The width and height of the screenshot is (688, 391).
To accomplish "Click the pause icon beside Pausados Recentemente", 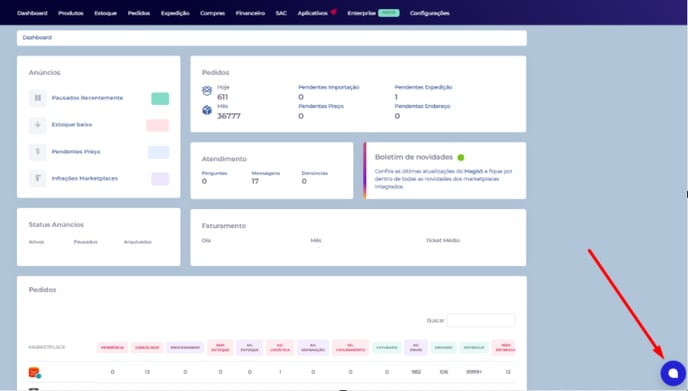I will pos(38,98).
